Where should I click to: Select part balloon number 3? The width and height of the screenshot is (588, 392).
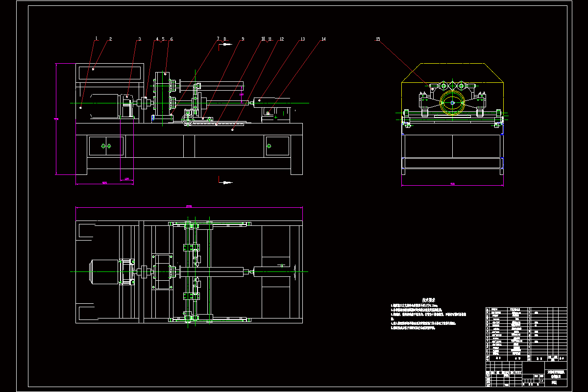coord(139,39)
